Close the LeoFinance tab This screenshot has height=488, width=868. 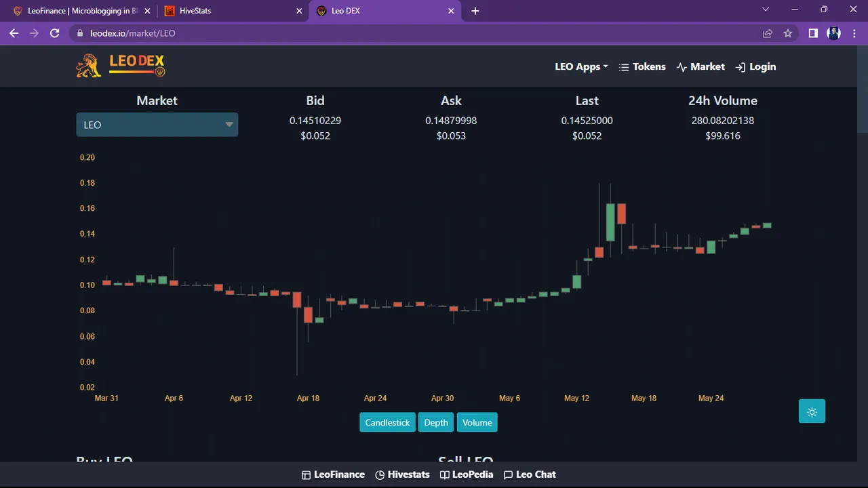coord(147,11)
